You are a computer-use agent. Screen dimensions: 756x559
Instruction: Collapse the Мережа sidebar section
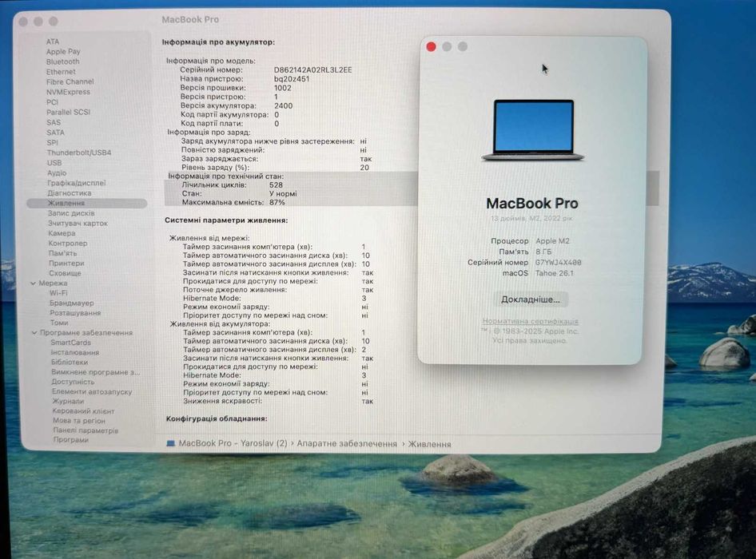click(x=34, y=283)
